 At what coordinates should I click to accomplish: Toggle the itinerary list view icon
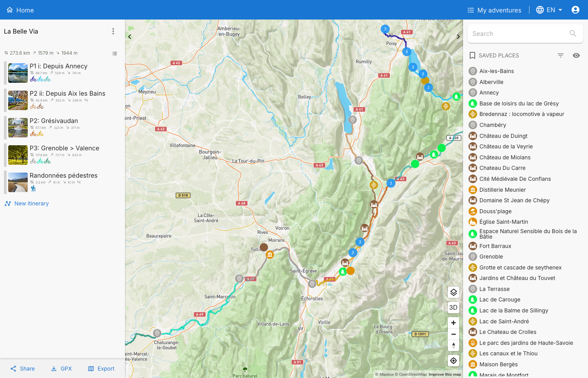(115, 53)
